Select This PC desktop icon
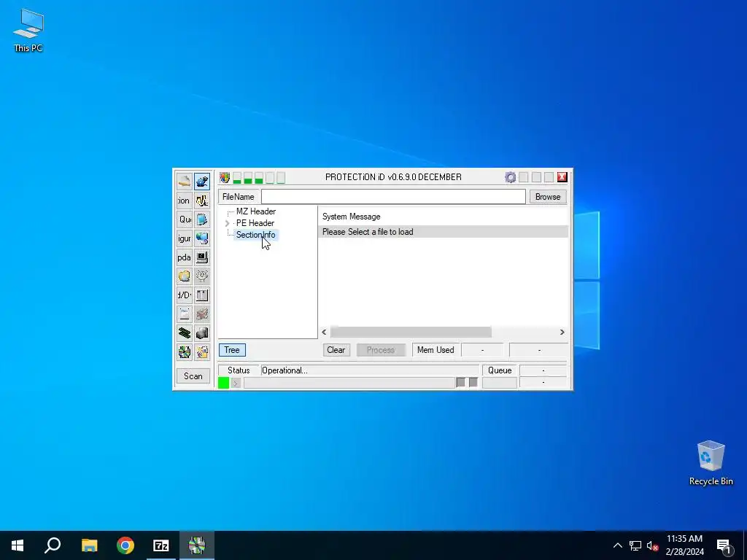Screen dimensions: 747x560 tap(28, 30)
